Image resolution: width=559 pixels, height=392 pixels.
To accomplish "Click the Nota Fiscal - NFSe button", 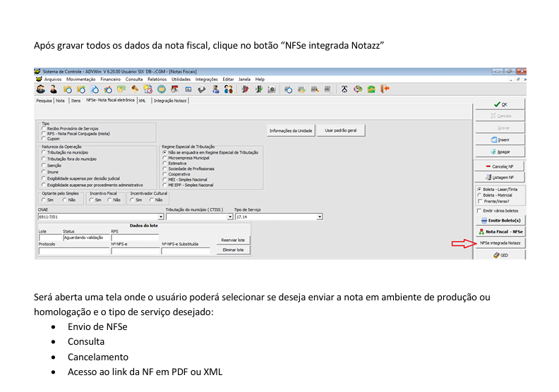I will coord(500,232).
